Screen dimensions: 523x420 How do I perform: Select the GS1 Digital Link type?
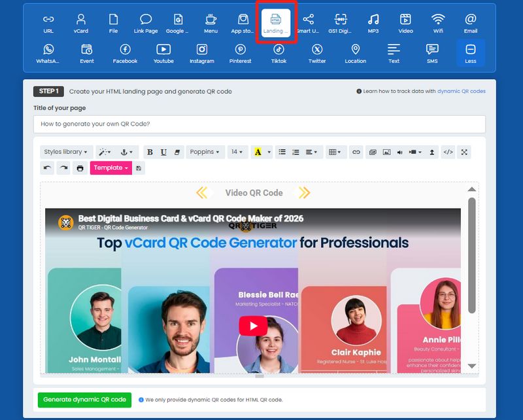[x=340, y=24]
